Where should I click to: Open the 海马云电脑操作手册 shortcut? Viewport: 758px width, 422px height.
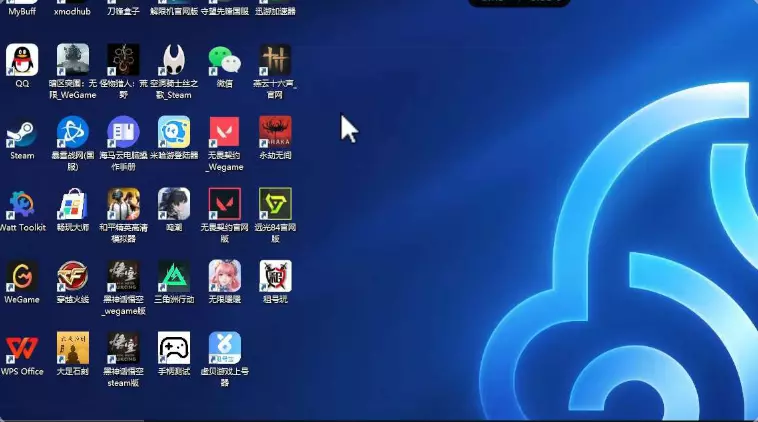pyautogui.click(x=123, y=132)
